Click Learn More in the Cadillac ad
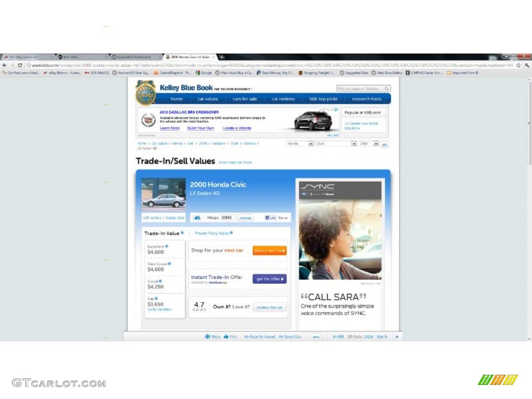 pos(170,128)
